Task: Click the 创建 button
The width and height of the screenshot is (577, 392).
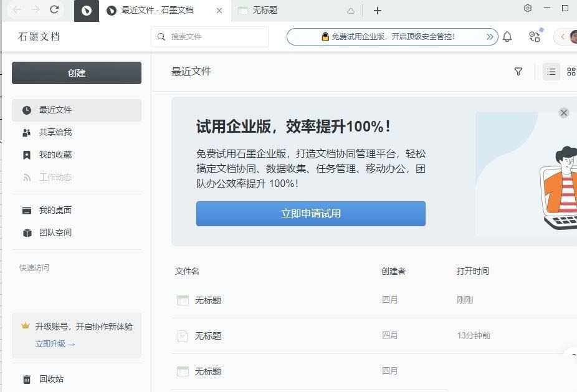Action: [x=77, y=73]
